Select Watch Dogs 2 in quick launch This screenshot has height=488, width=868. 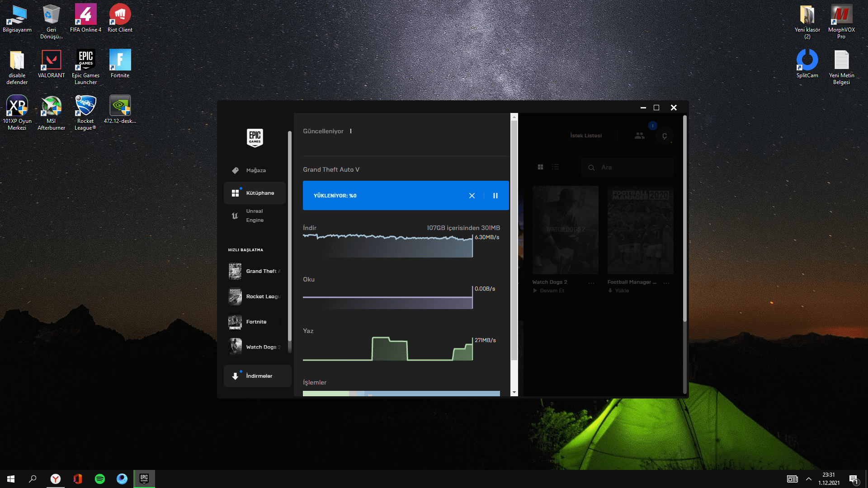click(255, 347)
